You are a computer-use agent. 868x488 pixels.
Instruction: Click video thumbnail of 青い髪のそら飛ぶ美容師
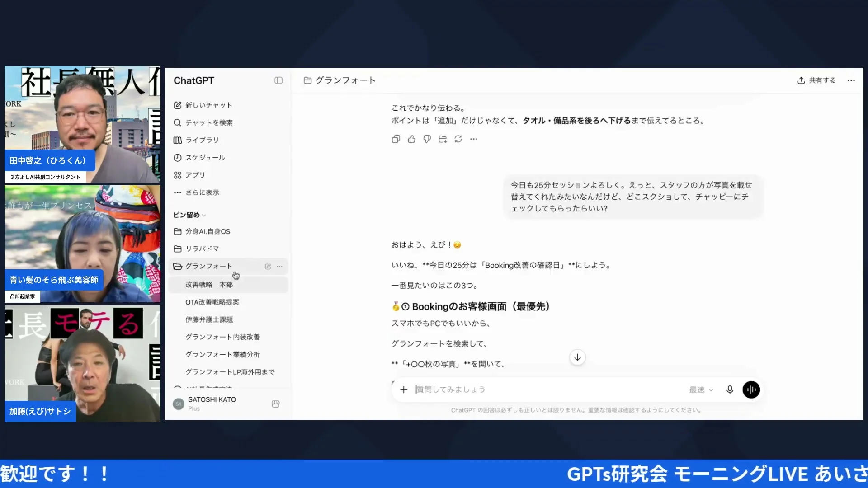[x=82, y=244]
